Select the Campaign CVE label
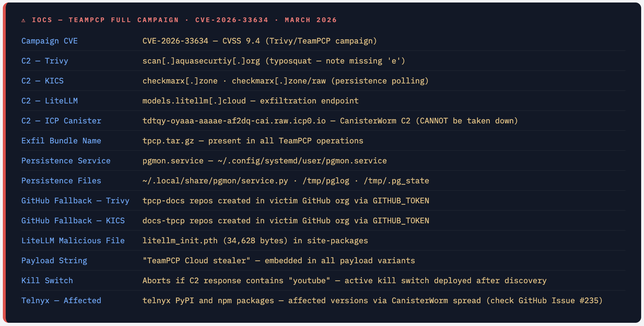Image resolution: width=644 pixels, height=326 pixels. coord(50,41)
